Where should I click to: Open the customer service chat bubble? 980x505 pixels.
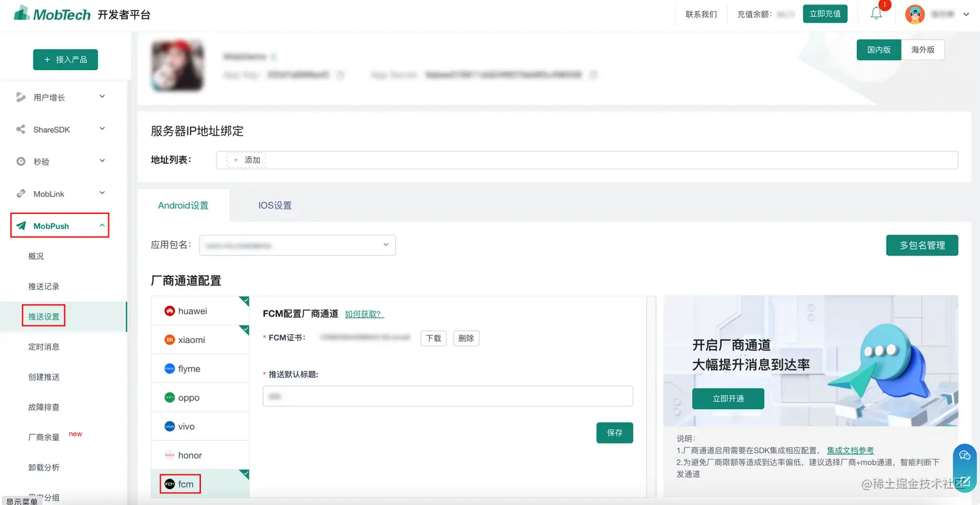964,455
